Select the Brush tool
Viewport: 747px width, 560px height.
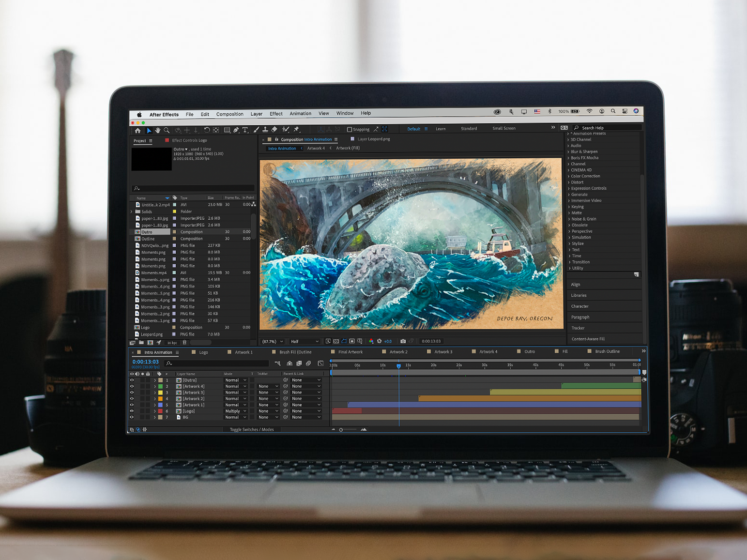click(256, 130)
